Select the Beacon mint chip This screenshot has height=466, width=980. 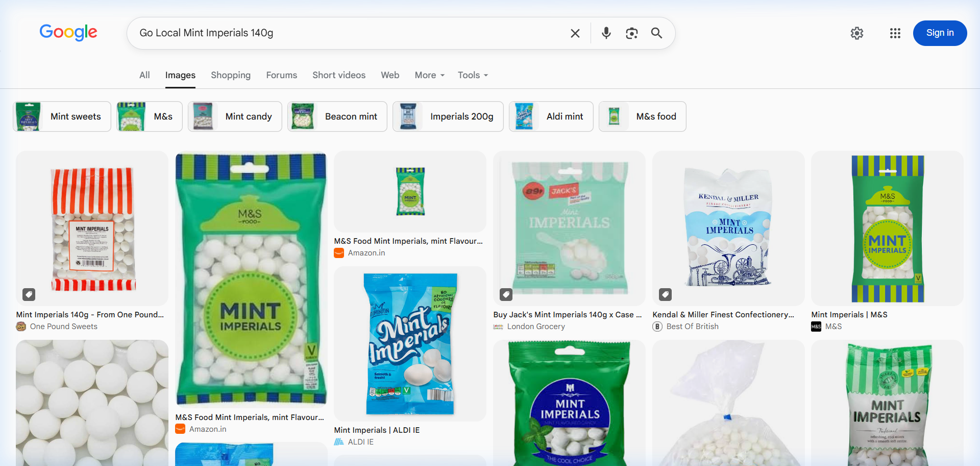pyautogui.click(x=337, y=116)
